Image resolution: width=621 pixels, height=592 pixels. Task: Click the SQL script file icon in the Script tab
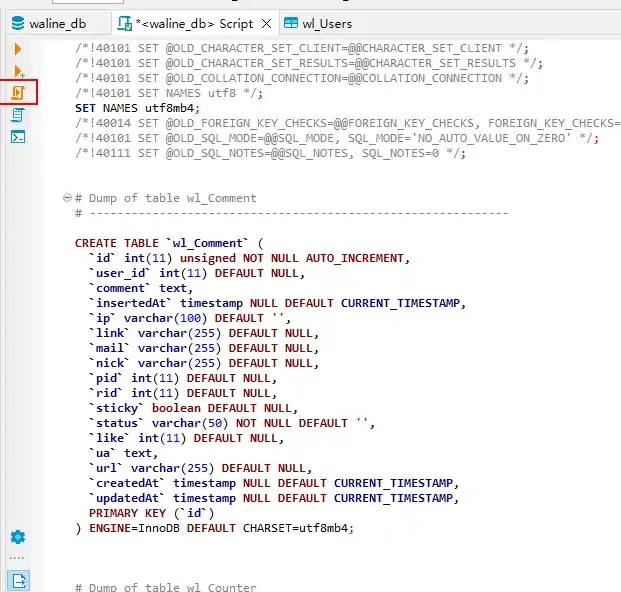124,23
